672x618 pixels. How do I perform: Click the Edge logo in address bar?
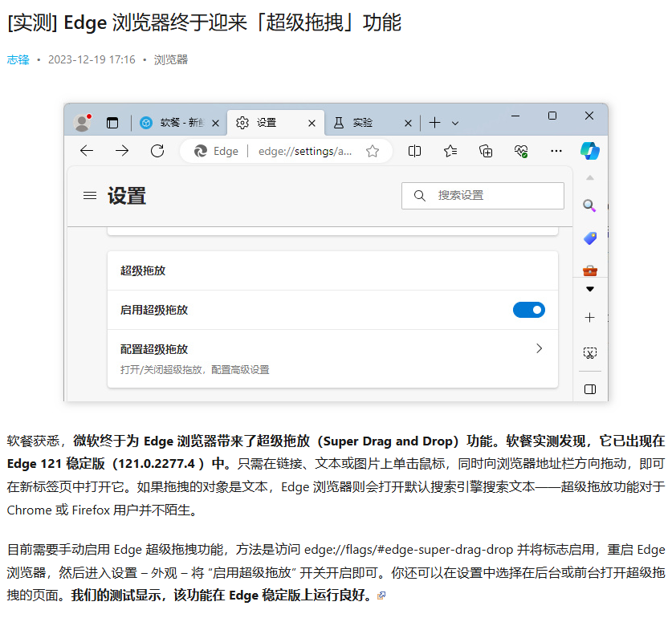[201, 151]
